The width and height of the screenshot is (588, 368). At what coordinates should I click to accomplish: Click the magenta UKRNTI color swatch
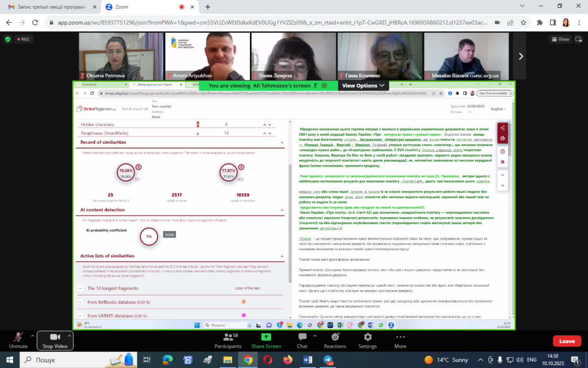point(243,315)
